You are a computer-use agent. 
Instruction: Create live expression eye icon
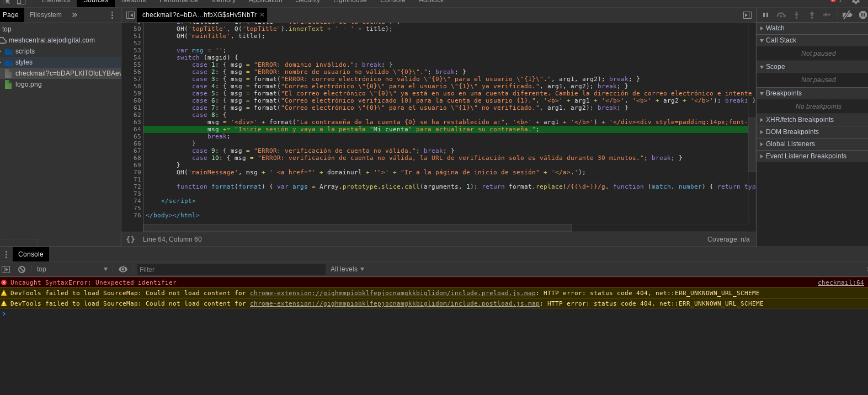(x=123, y=269)
